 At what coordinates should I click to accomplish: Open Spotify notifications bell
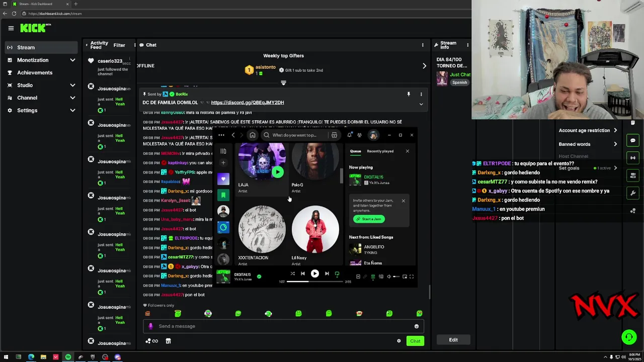pos(349,135)
